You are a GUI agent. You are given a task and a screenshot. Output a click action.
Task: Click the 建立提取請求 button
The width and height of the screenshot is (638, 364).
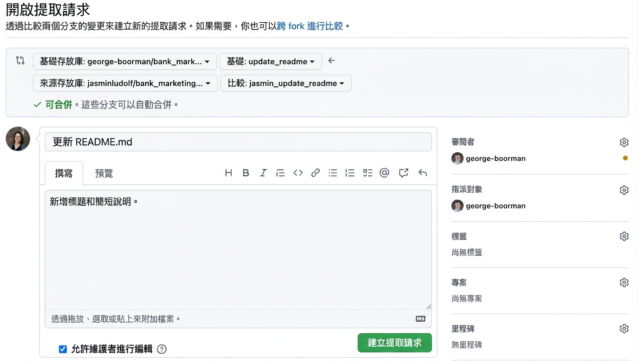(x=395, y=343)
